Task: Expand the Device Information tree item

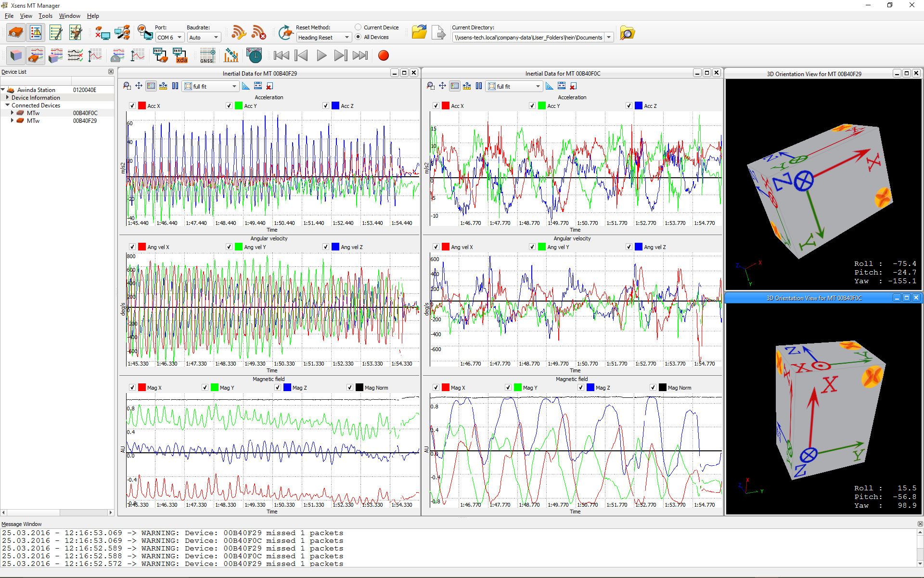Action: (x=8, y=97)
